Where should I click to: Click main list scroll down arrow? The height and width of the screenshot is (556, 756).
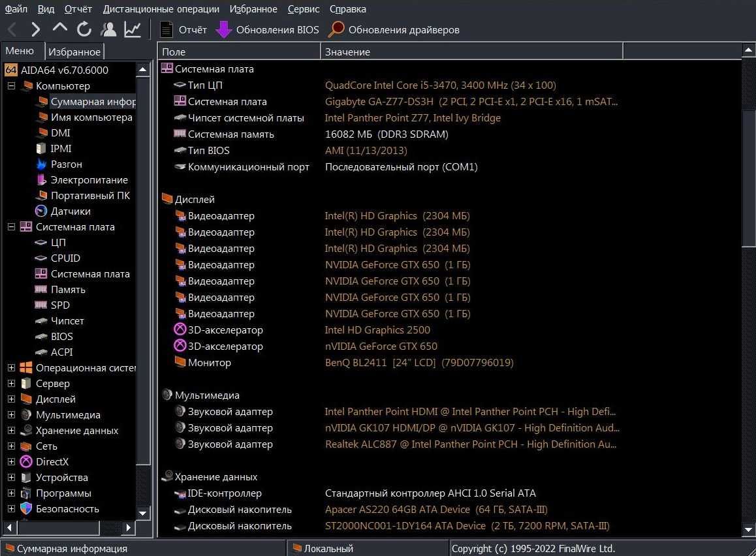pyautogui.click(x=748, y=529)
